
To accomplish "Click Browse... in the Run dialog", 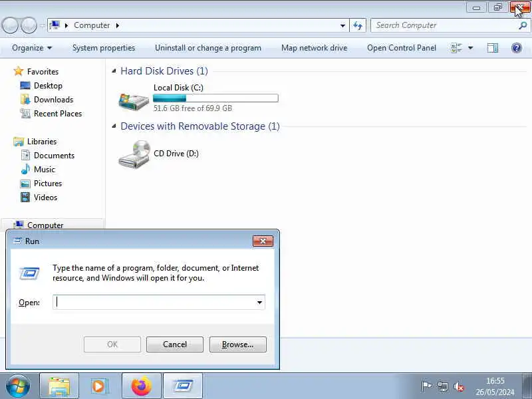I will [238, 344].
